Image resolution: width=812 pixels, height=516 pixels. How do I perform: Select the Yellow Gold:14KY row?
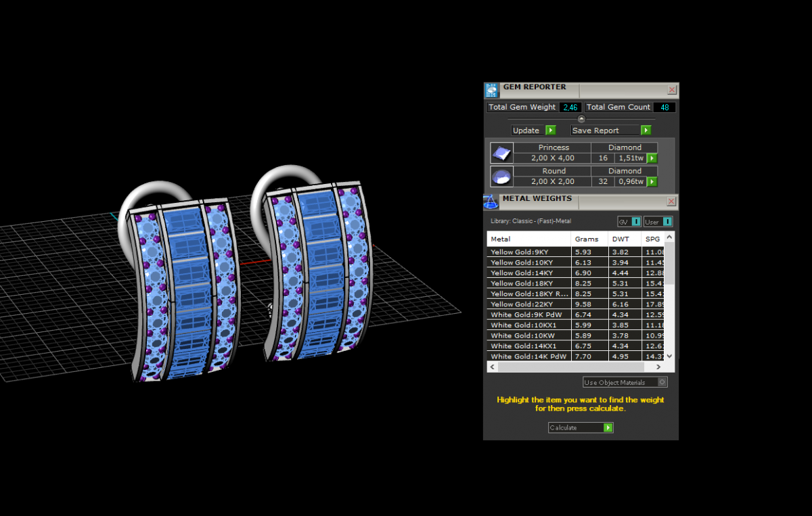pyautogui.click(x=576, y=273)
